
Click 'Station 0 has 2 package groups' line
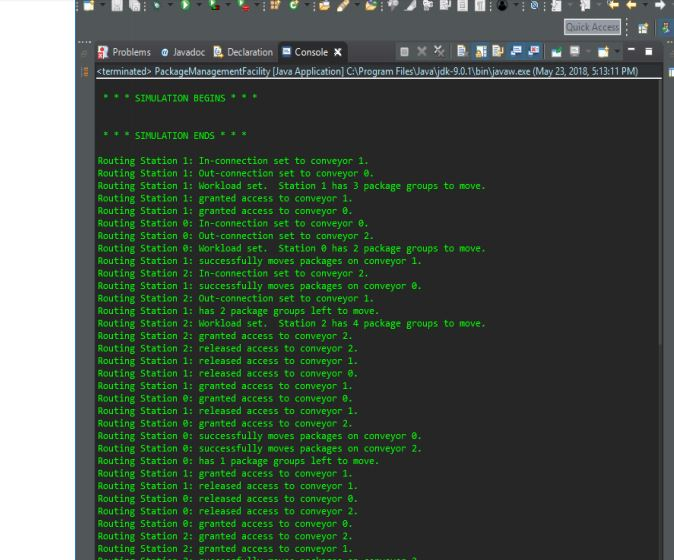291,248
